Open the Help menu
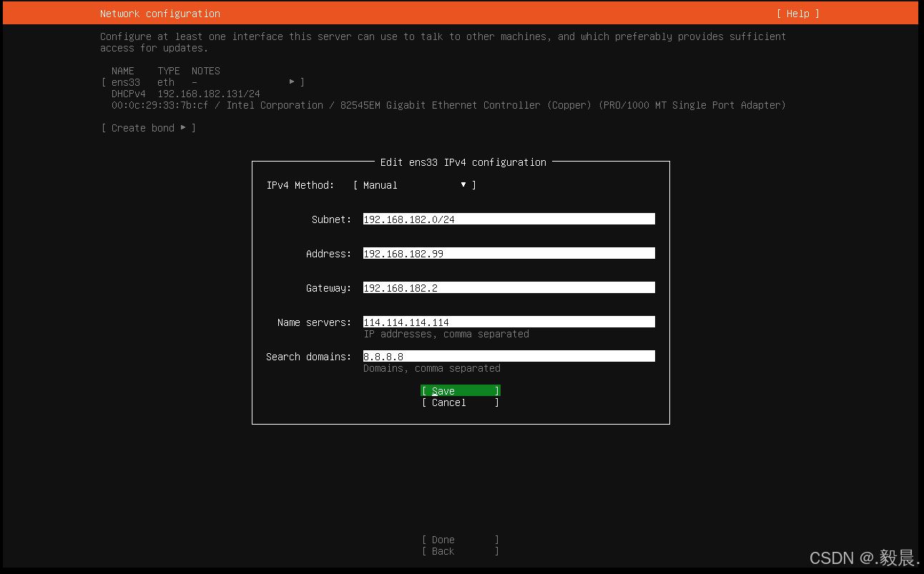 (797, 14)
